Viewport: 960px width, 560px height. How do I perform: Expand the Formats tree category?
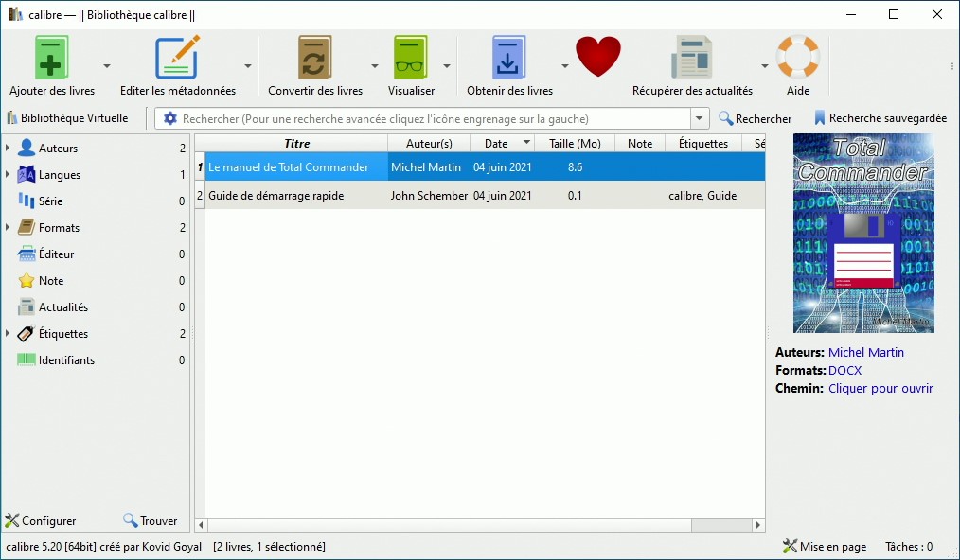point(9,228)
